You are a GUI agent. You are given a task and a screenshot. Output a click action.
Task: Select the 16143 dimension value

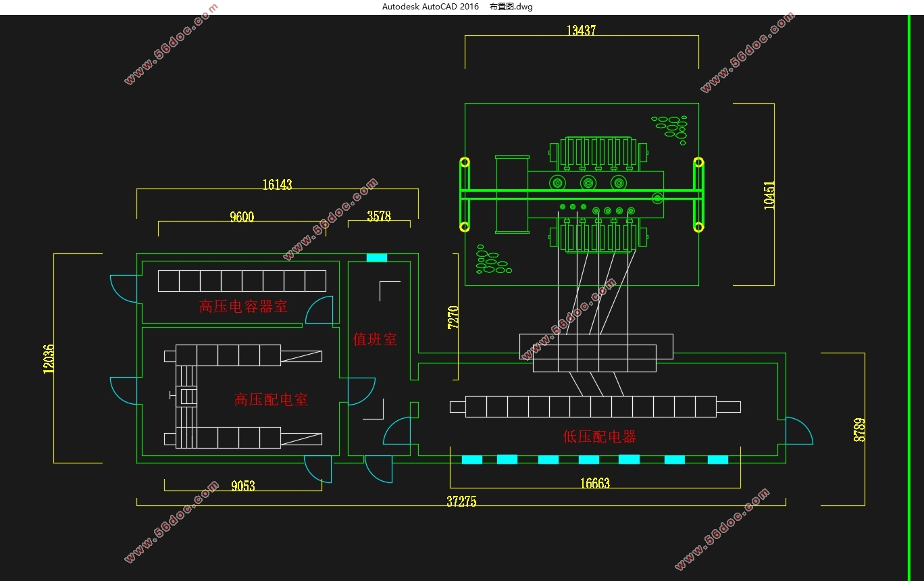point(277,184)
